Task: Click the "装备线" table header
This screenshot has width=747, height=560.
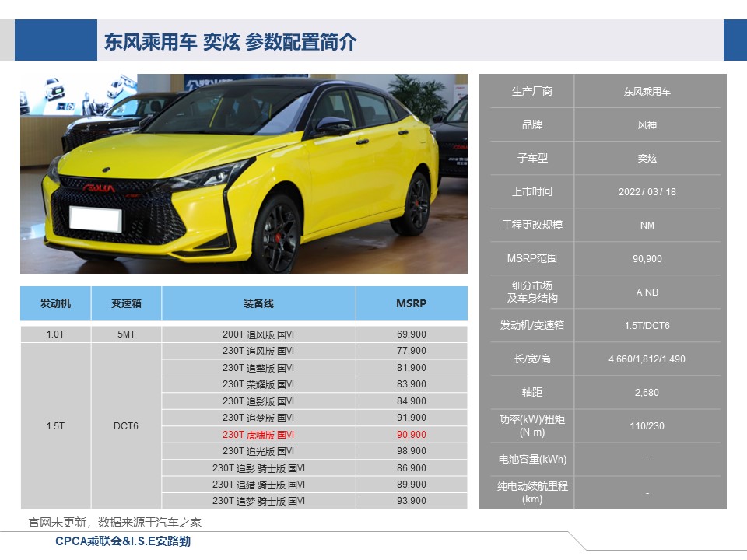Action: pyautogui.click(x=258, y=303)
